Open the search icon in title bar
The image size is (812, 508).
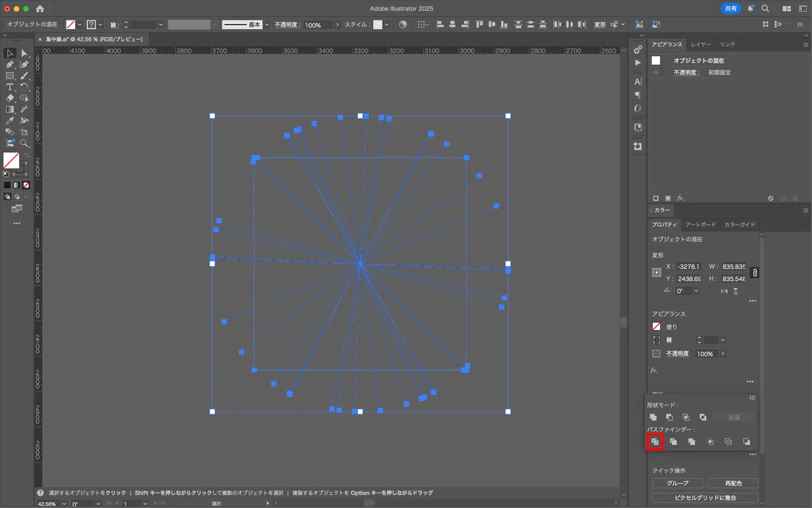click(765, 9)
